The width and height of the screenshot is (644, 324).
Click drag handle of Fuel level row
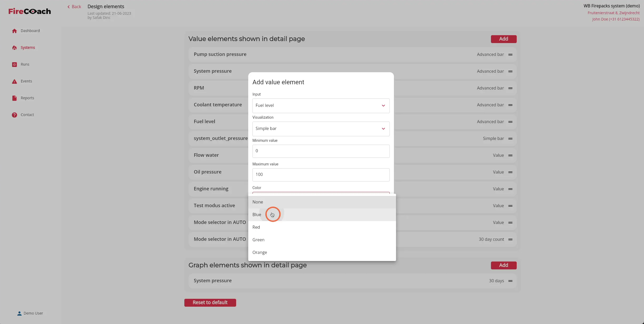coord(510,122)
